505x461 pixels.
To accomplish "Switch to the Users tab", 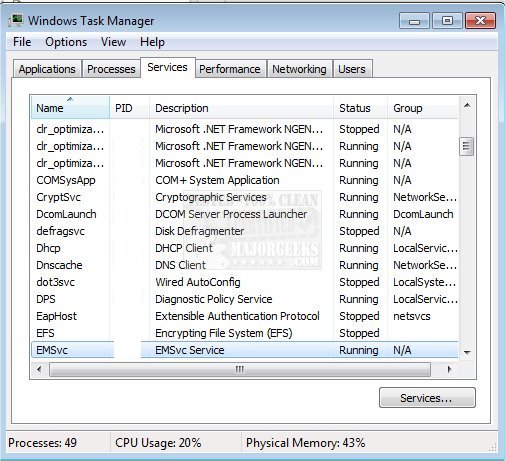I will 352,69.
